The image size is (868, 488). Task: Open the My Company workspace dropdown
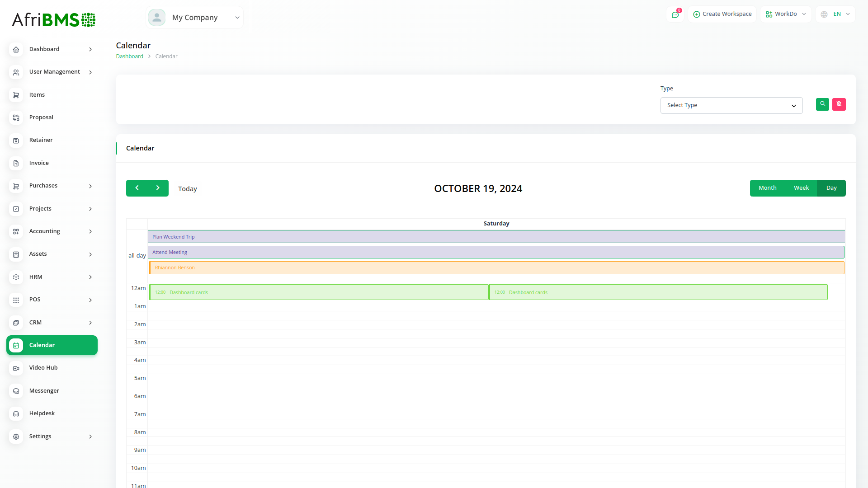195,18
